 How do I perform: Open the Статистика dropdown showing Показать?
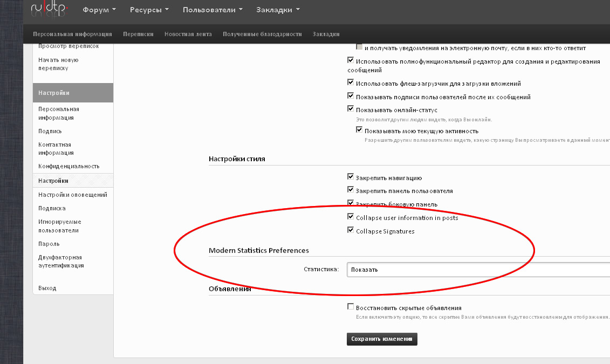coord(478,270)
